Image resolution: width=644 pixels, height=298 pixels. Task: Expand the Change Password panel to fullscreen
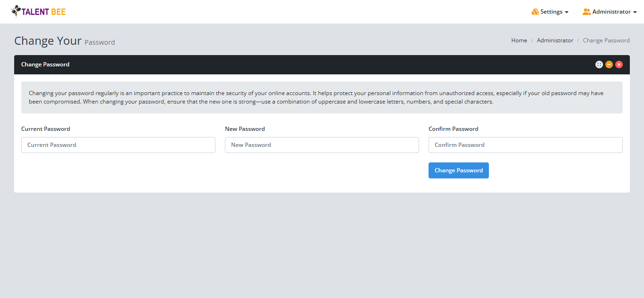coord(599,64)
